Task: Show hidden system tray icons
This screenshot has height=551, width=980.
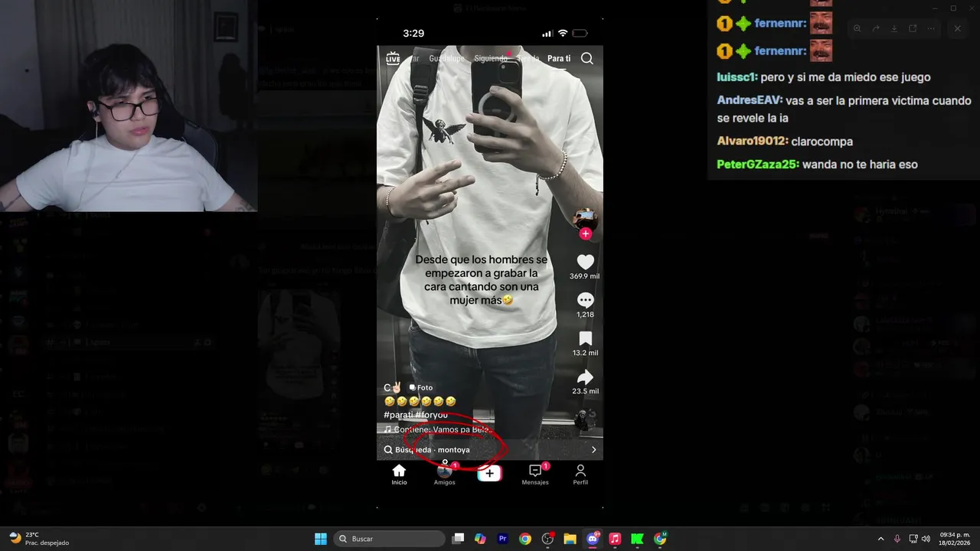Action: pyautogui.click(x=880, y=539)
